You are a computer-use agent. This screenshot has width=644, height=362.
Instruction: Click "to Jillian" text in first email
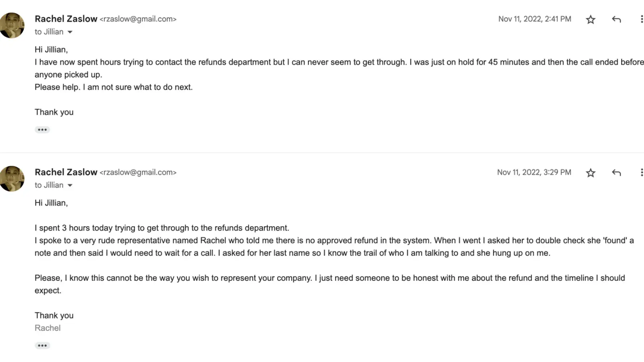pos(49,32)
